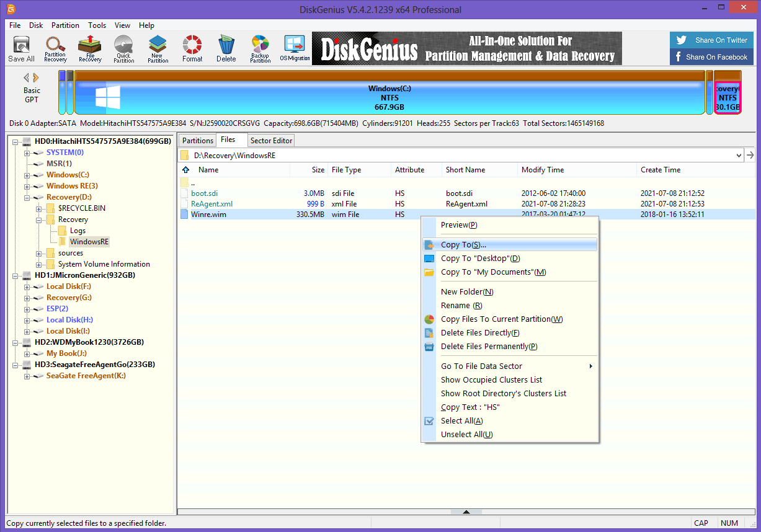Click the up-directory arrow in the Name header
The image size is (761, 532).
coord(186,170)
